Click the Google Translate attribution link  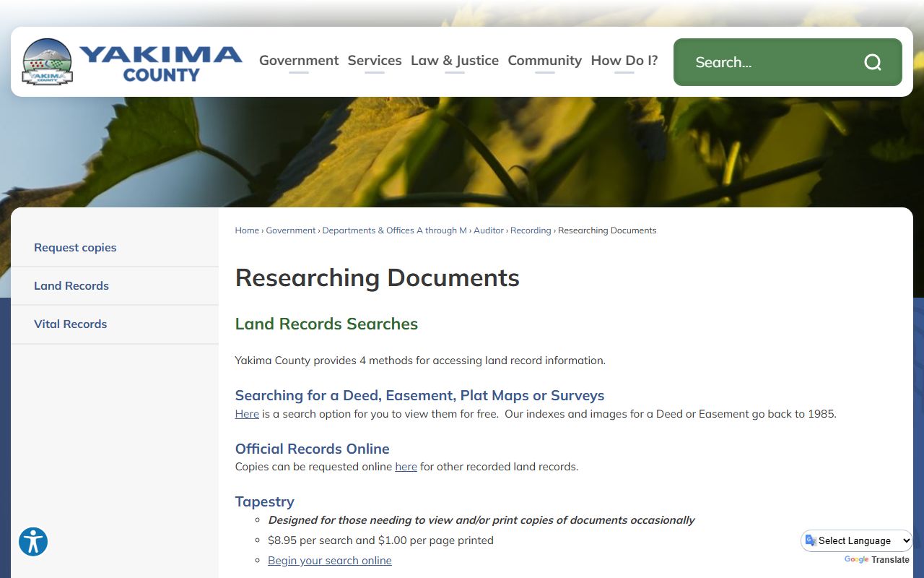[877, 560]
